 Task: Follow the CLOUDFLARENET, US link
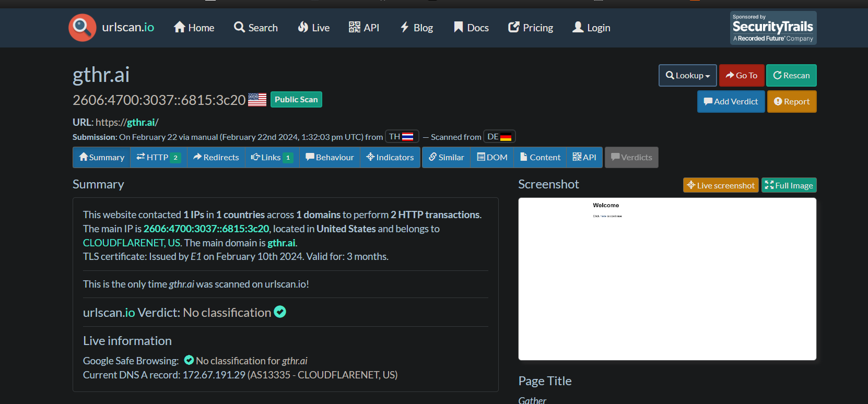[x=132, y=243]
